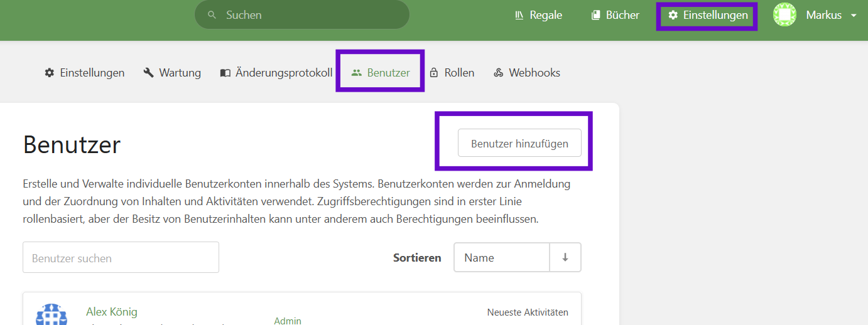
Task: Click Alex König's avatar
Action: 52,314
